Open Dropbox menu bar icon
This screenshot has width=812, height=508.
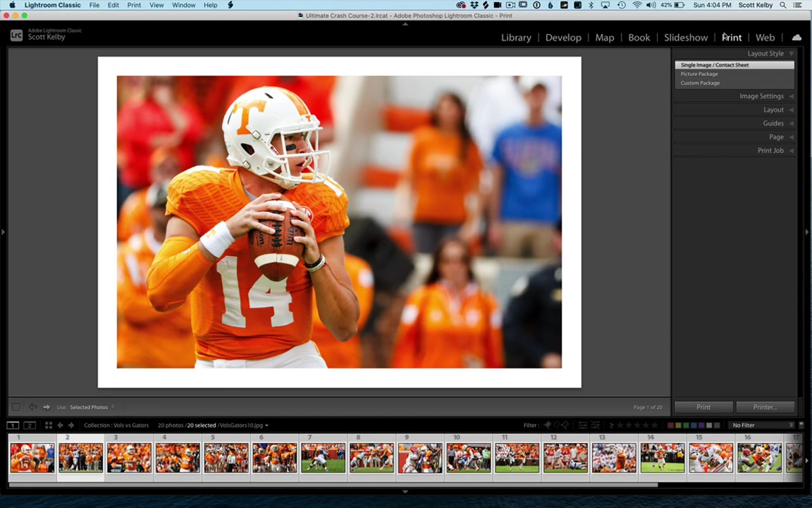pyautogui.click(x=474, y=5)
